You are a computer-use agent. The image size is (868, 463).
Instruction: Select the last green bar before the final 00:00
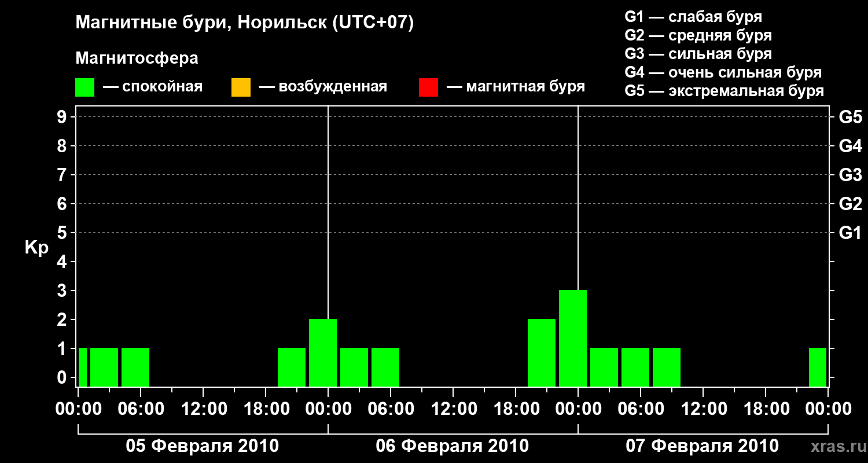coord(818,367)
